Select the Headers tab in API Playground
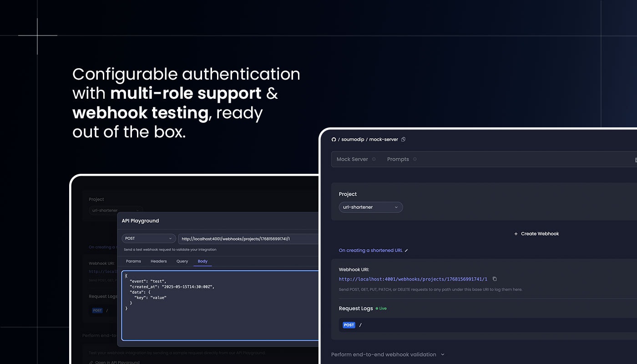This screenshot has width=637, height=364. 158,261
